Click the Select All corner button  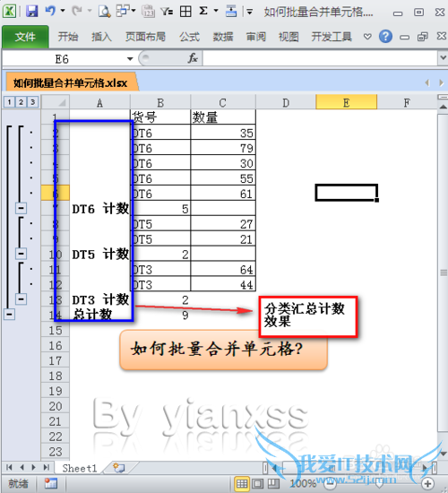coord(56,102)
